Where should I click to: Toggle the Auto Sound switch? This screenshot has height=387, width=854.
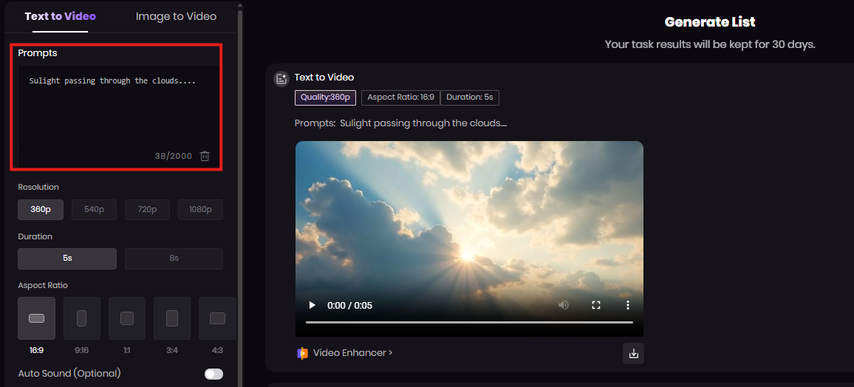214,374
